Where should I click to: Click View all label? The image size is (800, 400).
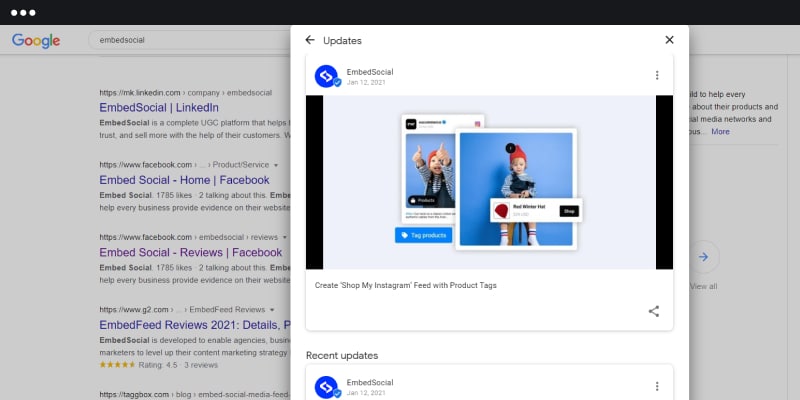(704, 286)
